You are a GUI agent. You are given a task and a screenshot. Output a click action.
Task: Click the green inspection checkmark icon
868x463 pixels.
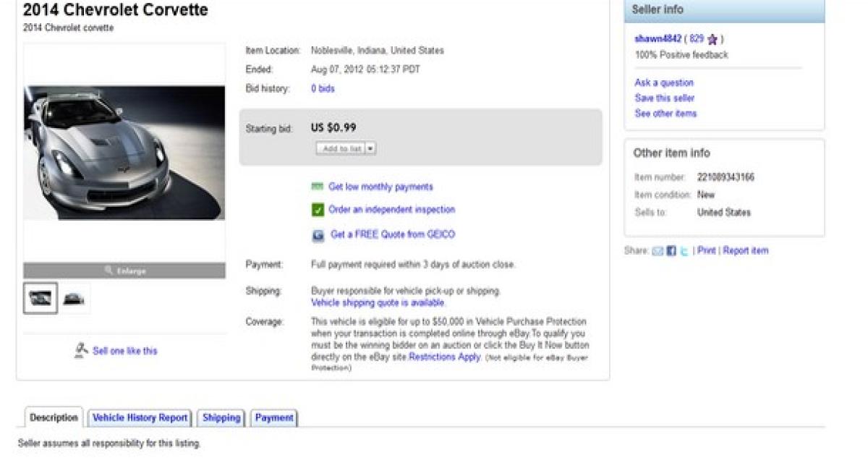(318, 211)
